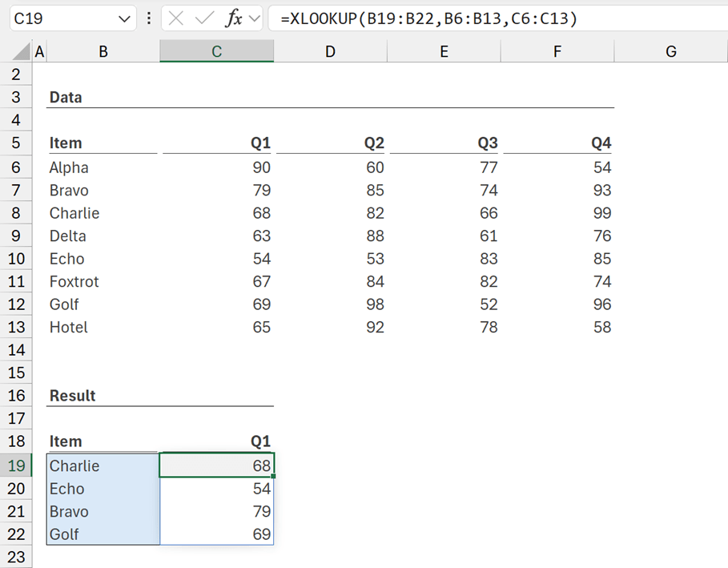This screenshot has height=568, width=728.
Task: Select row 19 header
Action: tap(15, 465)
